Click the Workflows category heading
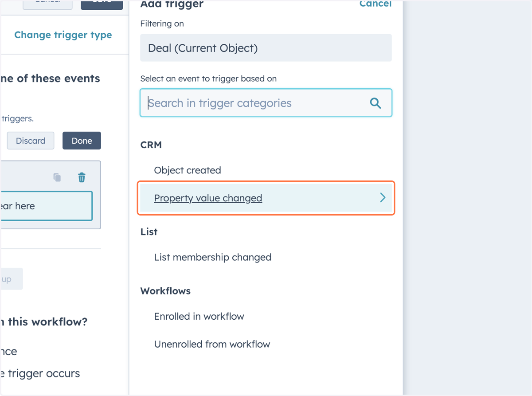Image resolution: width=532 pixels, height=396 pixels. point(165,291)
